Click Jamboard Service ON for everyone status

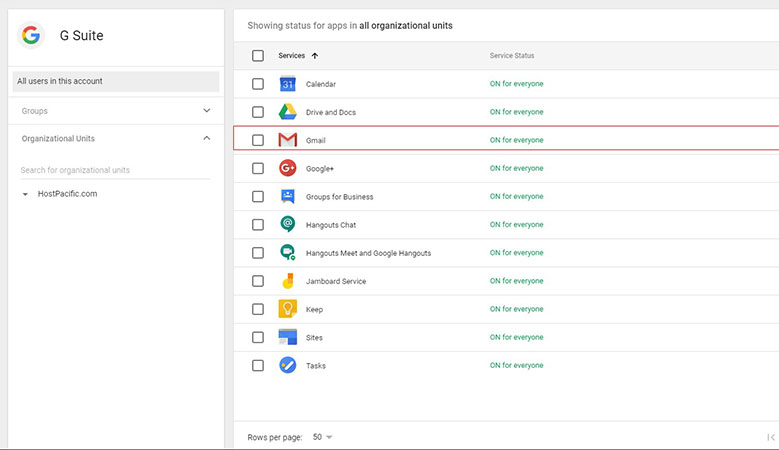pos(517,281)
